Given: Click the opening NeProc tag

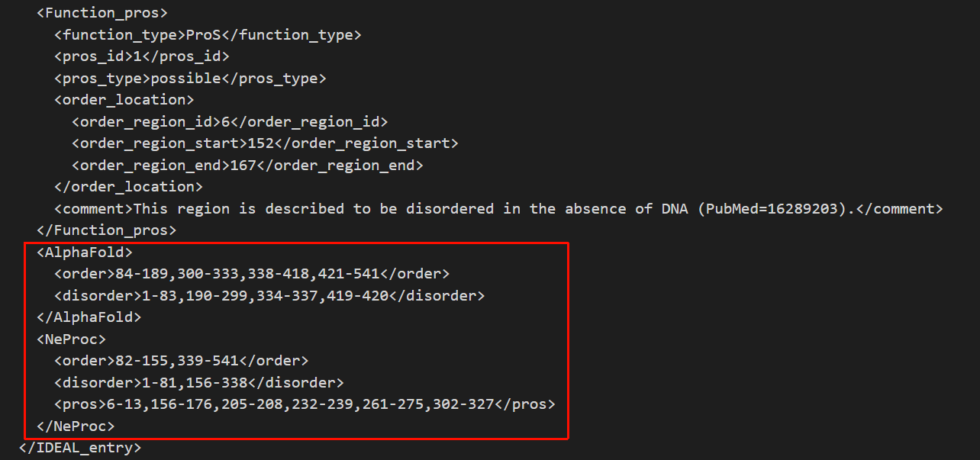Looking at the screenshot, I should [72, 339].
